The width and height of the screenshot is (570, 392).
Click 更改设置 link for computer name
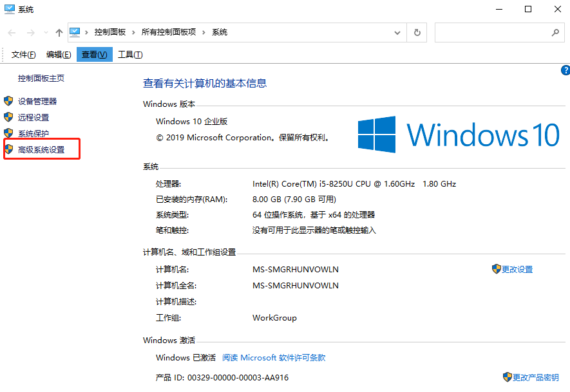point(517,270)
